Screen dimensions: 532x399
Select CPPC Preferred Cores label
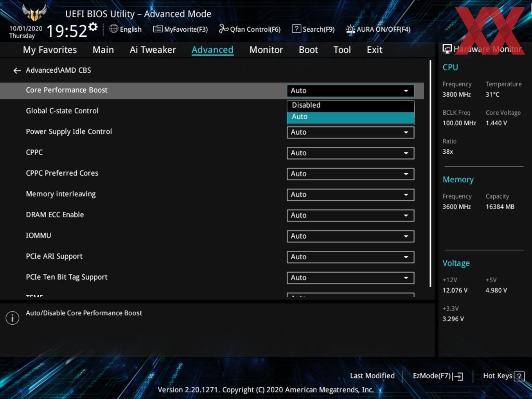[x=62, y=173]
